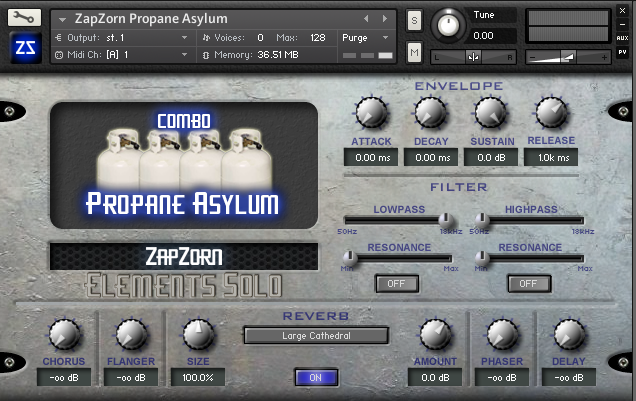Click the Chorus value -oo dB
Image resolution: width=636 pixels, height=401 pixels.
[x=64, y=377]
